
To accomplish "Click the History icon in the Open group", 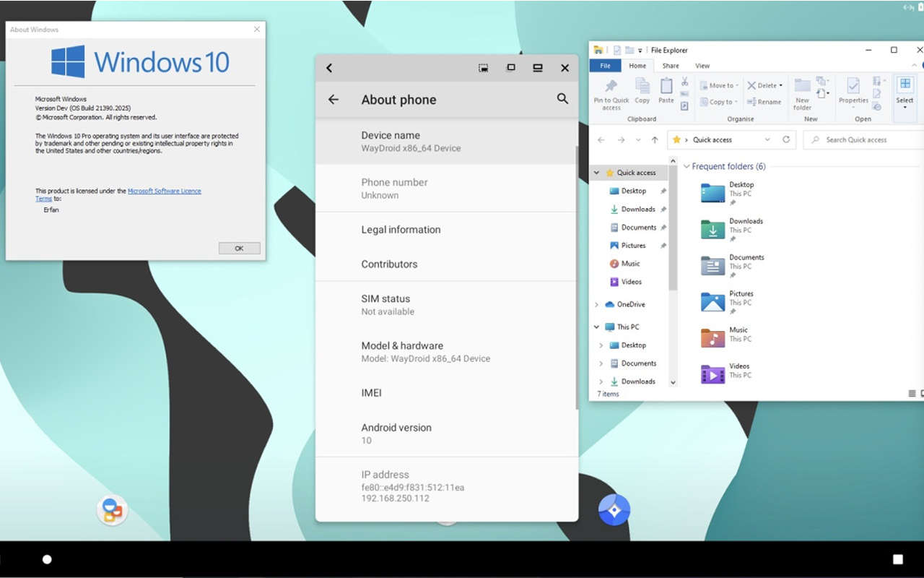I will pyautogui.click(x=877, y=105).
